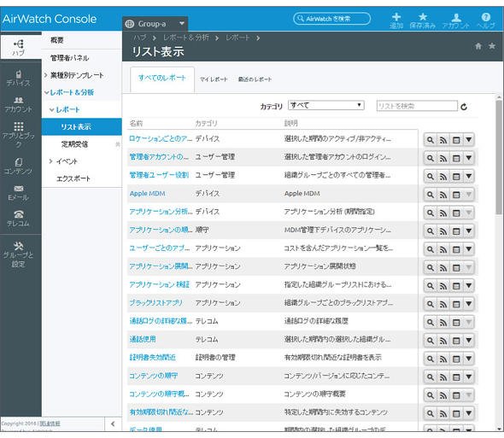
Task: Open the Group-a organization group dropdown
Action: click(155, 24)
